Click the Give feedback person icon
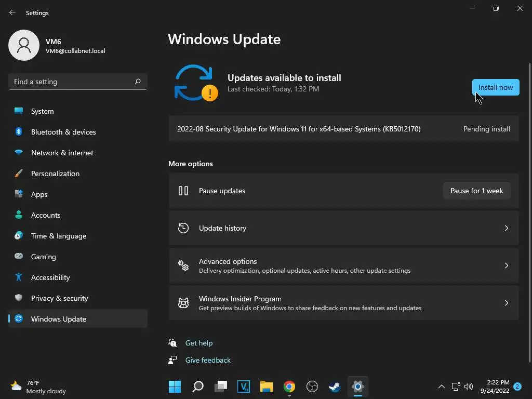The width and height of the screenshot is (532, 399). click(x=172, y=360)
